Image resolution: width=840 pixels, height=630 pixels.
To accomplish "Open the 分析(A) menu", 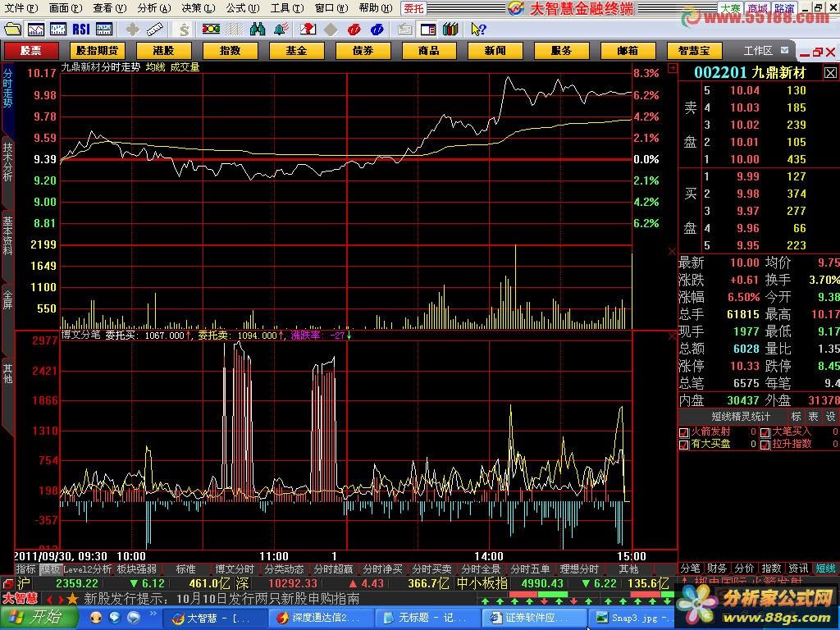I will (154, 8).
